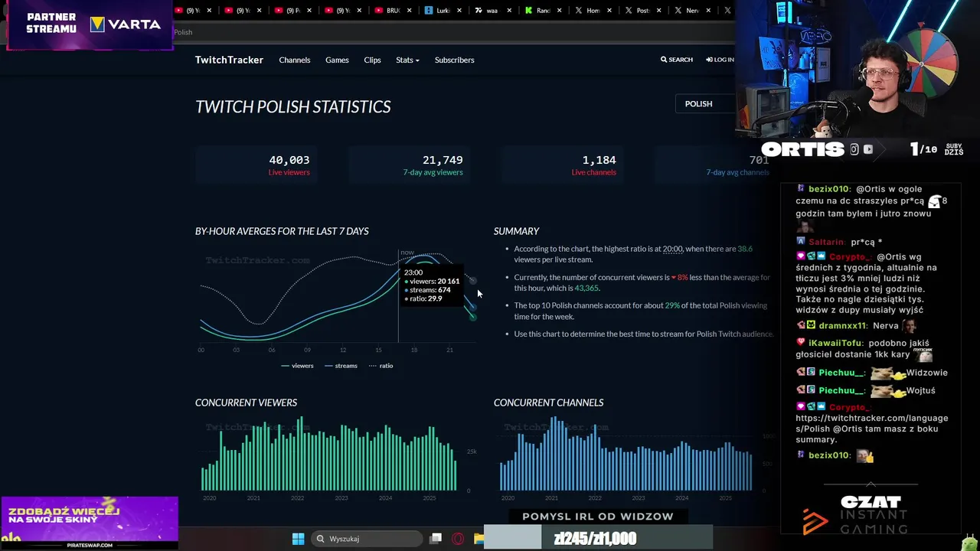Open the Channels menu item
This screenshot has height=551, width=980.
pyautogui.click(x=295, y=60)
